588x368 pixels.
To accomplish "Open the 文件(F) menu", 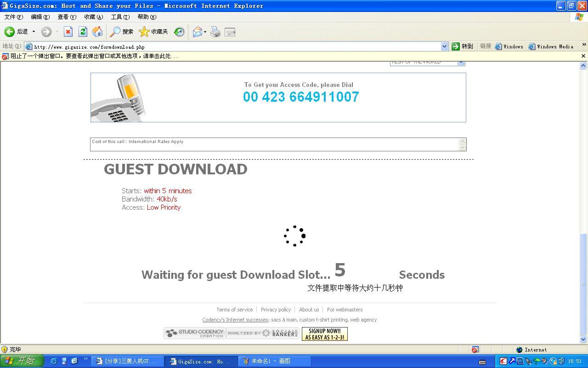I will (x=13, y=17).
